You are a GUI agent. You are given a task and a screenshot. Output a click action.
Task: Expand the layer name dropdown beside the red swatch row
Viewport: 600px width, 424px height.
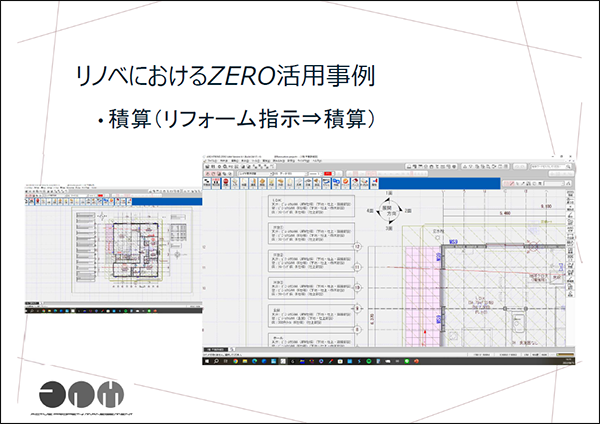tap(255, 174)
